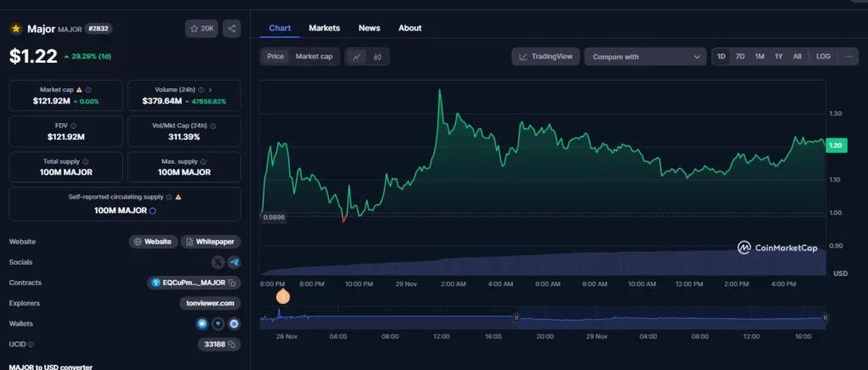Click circulating supply warning triangle icon
Viewport: 868px width, 370px height.
(x=178, y=197)
